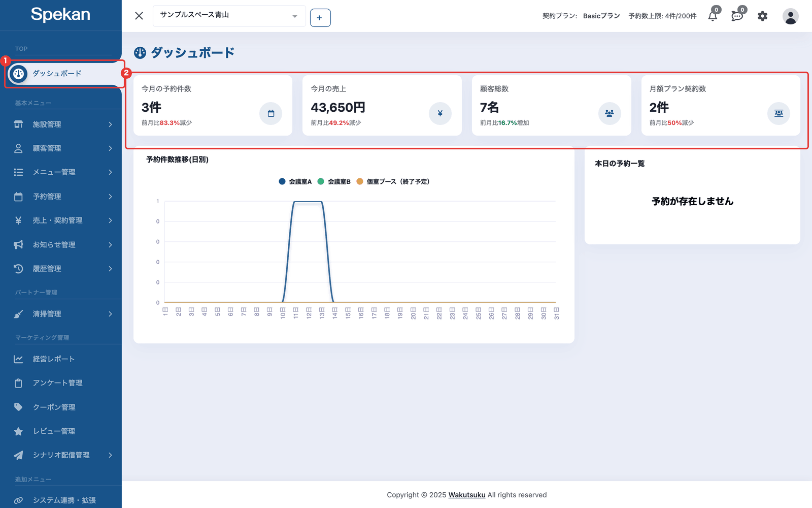The image size is (812, 508).
Task: Toggle 個室ブース（終了予定） legend in chart
Action: pos(393,181)
